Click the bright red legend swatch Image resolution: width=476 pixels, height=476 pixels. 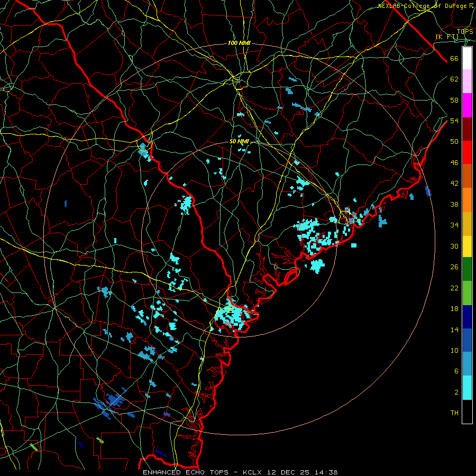click(467, 152)
